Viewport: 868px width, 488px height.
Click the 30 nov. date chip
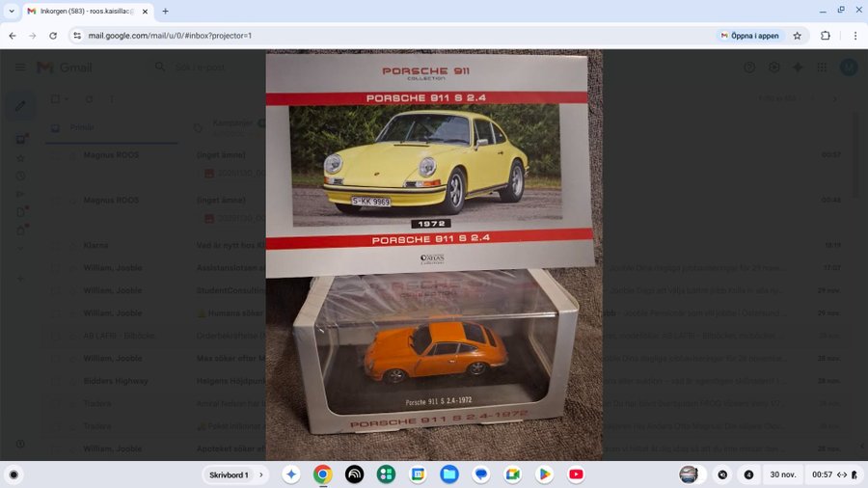(x=781, y=474)
